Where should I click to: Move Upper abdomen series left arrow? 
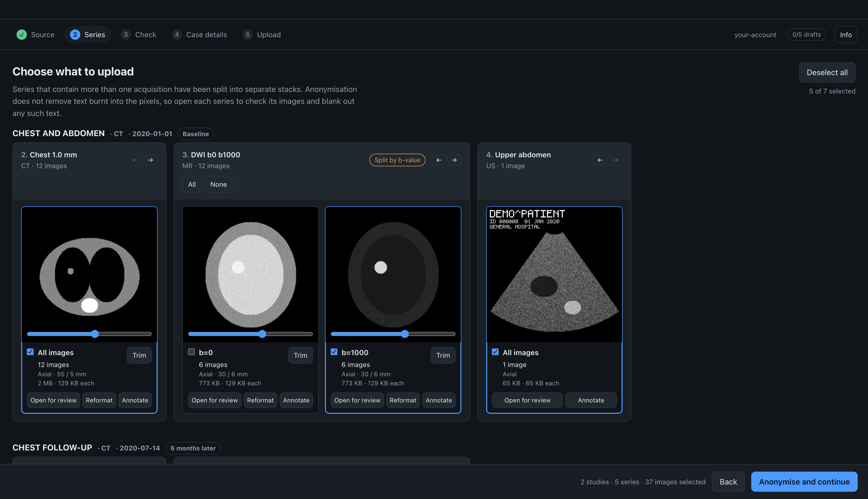(x=600, y=160)
